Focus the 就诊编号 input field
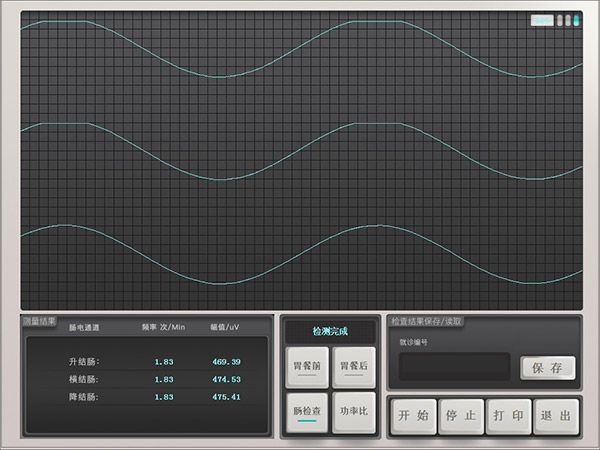 pyautogui.click(x=455, y=366)
